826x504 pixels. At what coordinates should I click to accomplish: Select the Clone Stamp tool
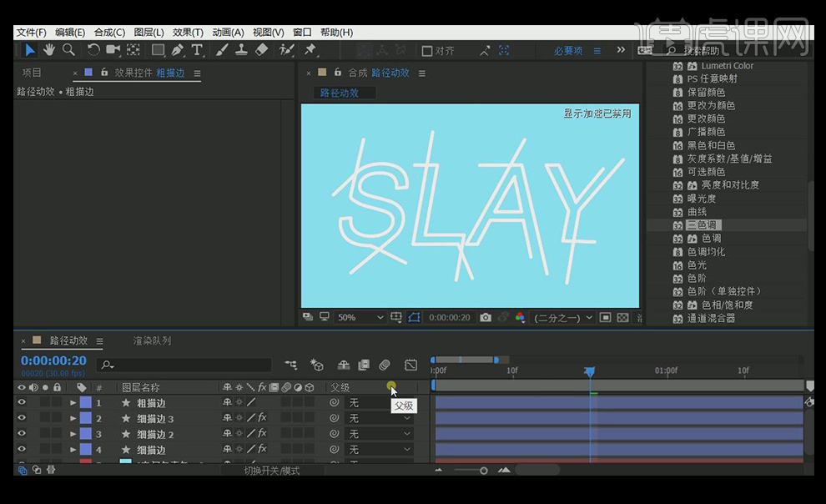pyautogui.click(x=241, y=50)
